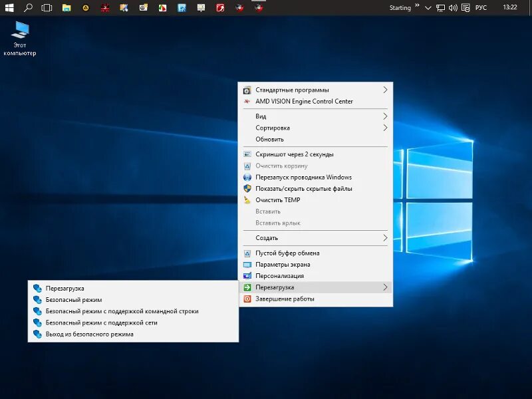Viewport: 532px width, 399px height.
Task: Open the Windows Start button
Action: click(9, 7)
